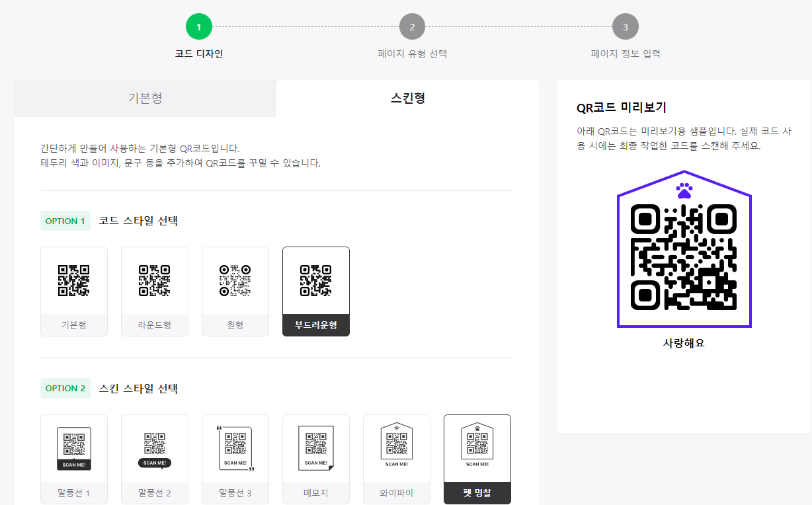Image resolution: width=812 pixels, height=505 pixels.
Task: Go to step 1 코드 디자인
Action: pyautogui.click(x=199, y=27)
